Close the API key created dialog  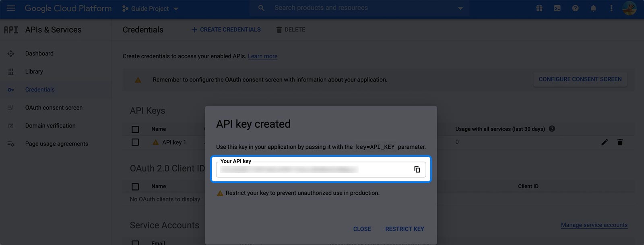coord(362,229)
